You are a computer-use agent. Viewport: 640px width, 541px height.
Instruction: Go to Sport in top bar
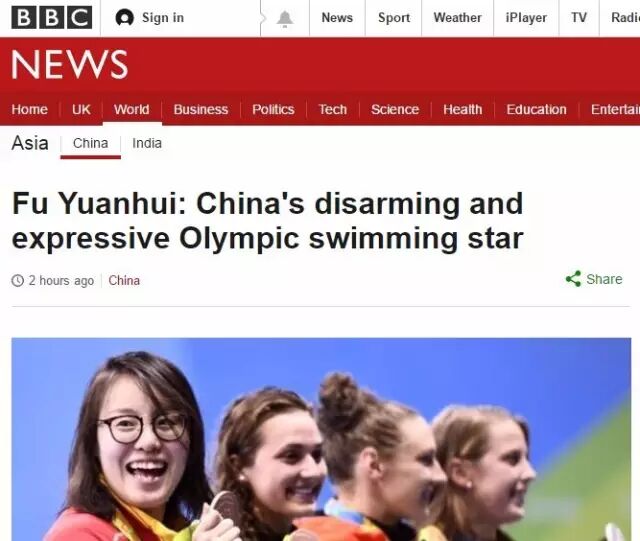394,18
